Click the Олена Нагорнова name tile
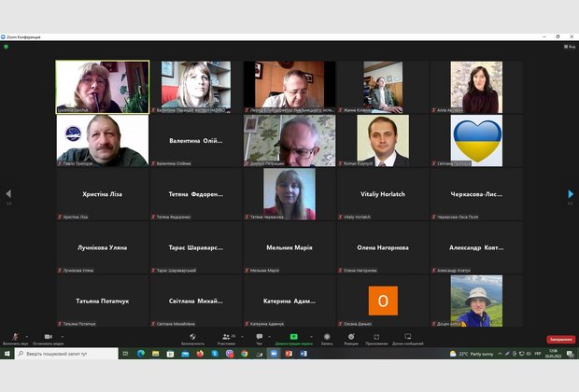Screen dimensions: 579x392 coord(383,247)
